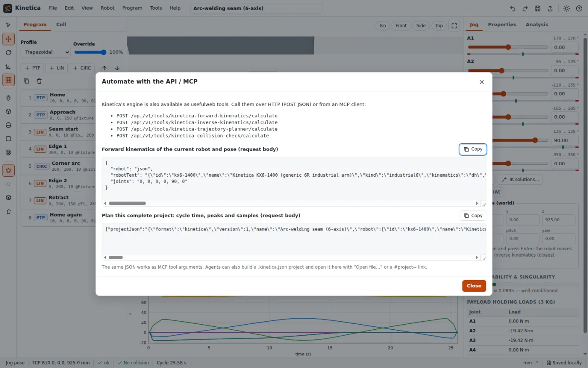Activate the rotate tool in left toolbar
The image size is (588, 368).
[x=8, y=53]
